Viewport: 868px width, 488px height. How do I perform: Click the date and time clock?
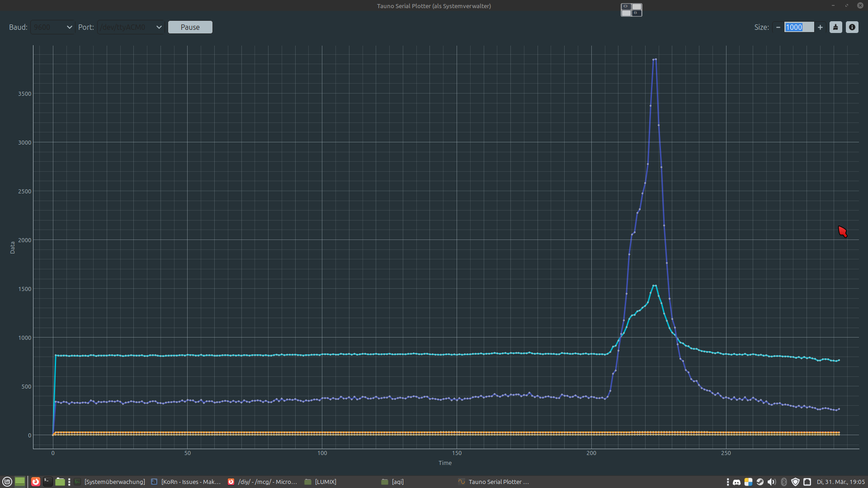840,482
